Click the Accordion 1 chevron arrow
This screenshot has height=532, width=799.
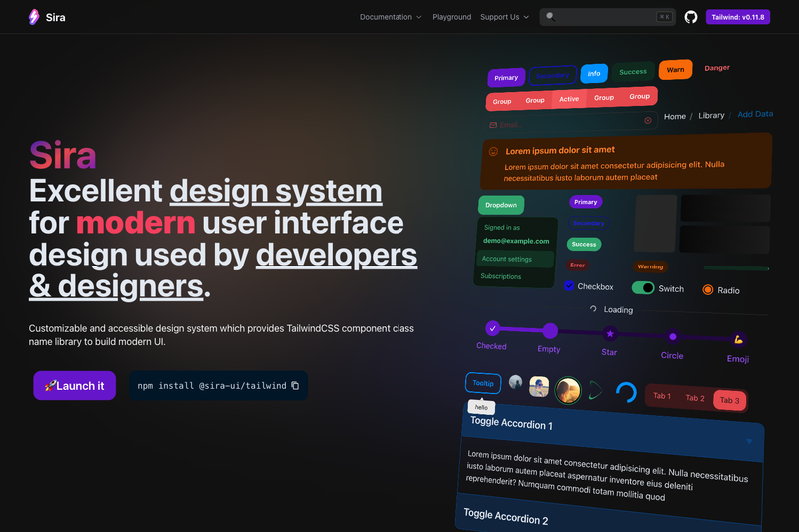[x=749, y=441]
